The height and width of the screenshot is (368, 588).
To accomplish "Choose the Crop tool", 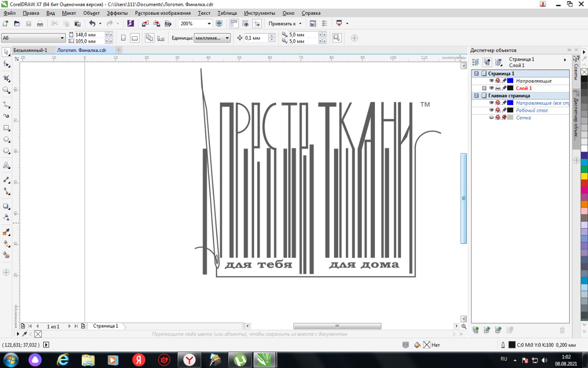I will tap(6, 78).
